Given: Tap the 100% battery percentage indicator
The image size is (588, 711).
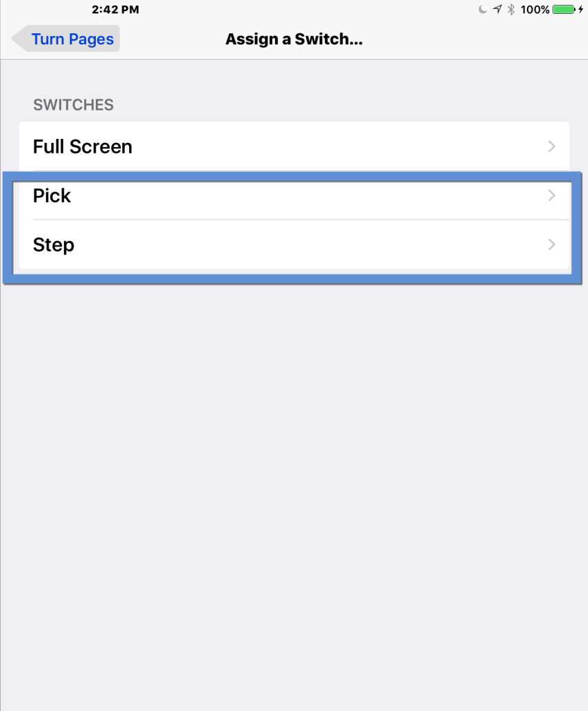Looking at the screenshot, I should (x=536, y=9).
